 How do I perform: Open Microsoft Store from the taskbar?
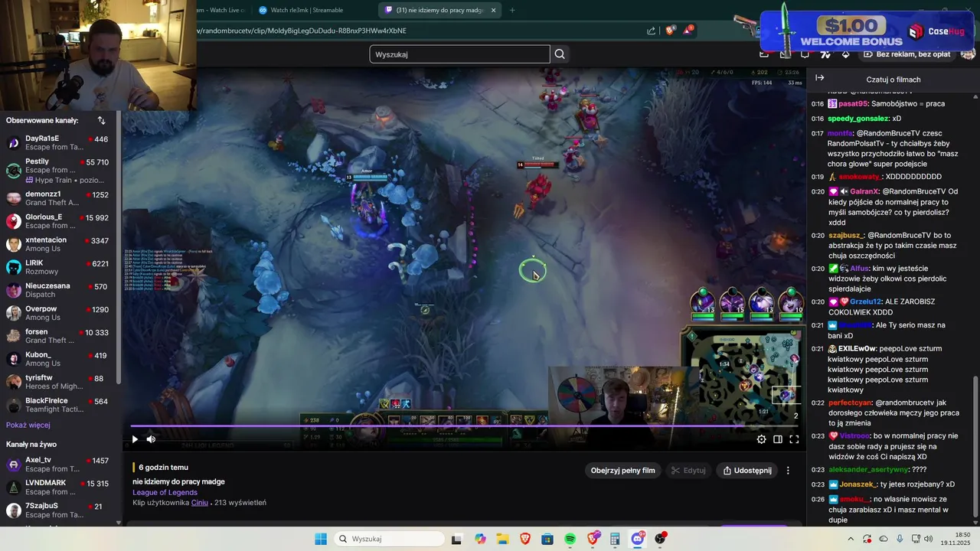click(547, 539)
